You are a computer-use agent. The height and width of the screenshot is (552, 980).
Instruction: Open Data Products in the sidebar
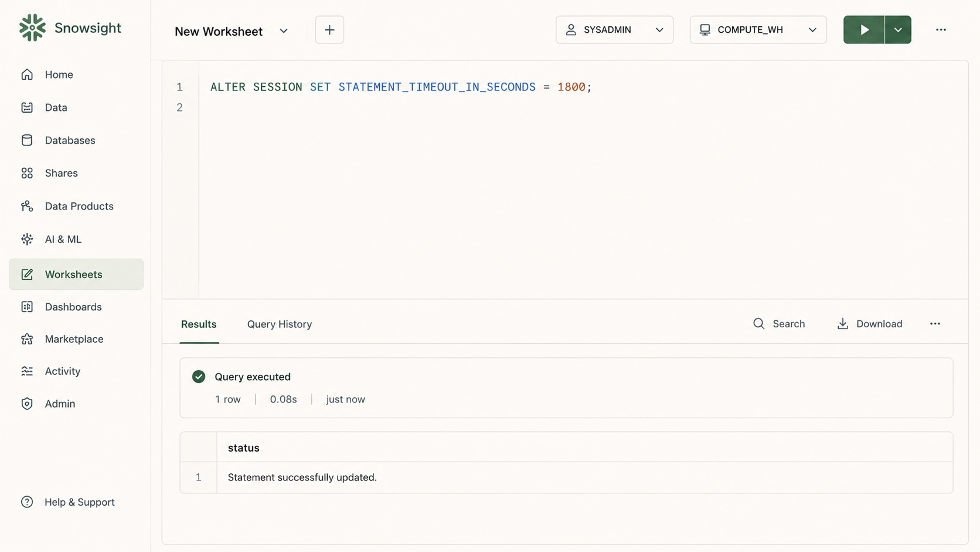76,206
